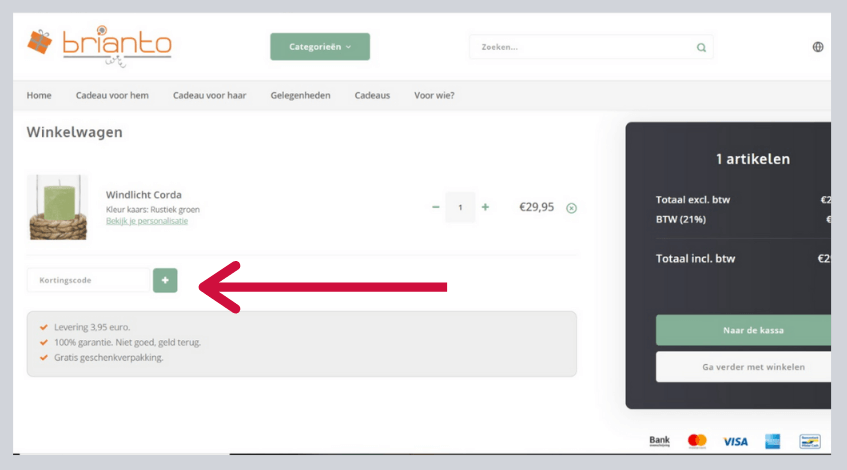Viewport: 847px width, 470px height.
Task: Click the VISA payment icon
Action: pyautogui.click(x=735, y=441)
